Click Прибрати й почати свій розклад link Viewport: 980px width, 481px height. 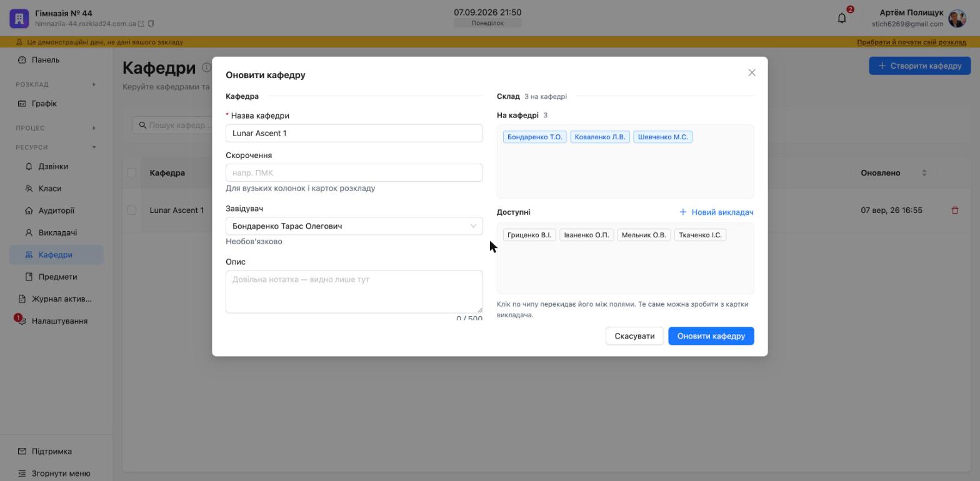click(911, 42)
